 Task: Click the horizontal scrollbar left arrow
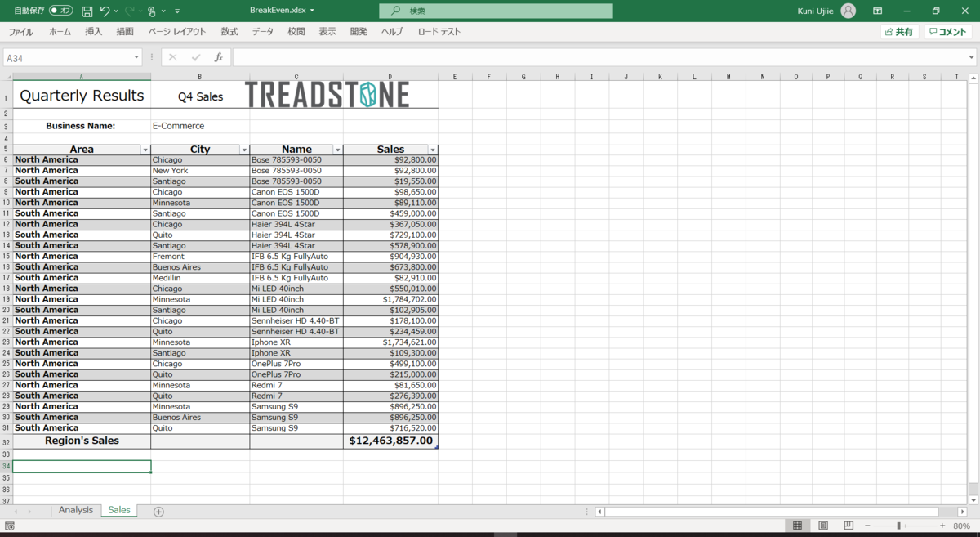pyautogui.click(x=600, y=512)
